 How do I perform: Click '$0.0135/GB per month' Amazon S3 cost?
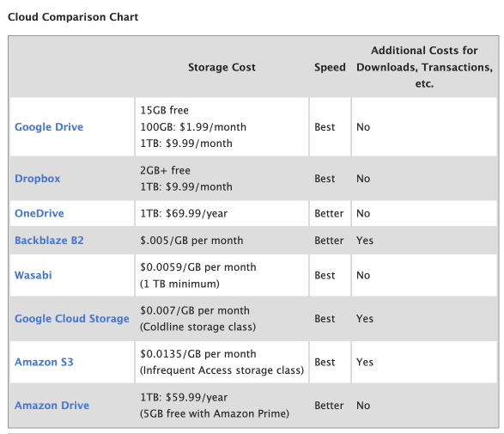(198, 353)
